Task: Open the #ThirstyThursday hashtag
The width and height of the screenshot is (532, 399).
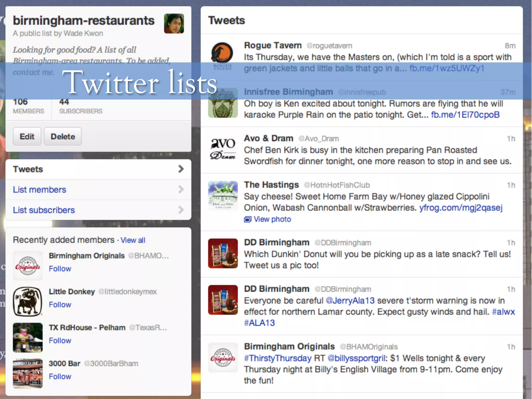Action: pos(278,358)
